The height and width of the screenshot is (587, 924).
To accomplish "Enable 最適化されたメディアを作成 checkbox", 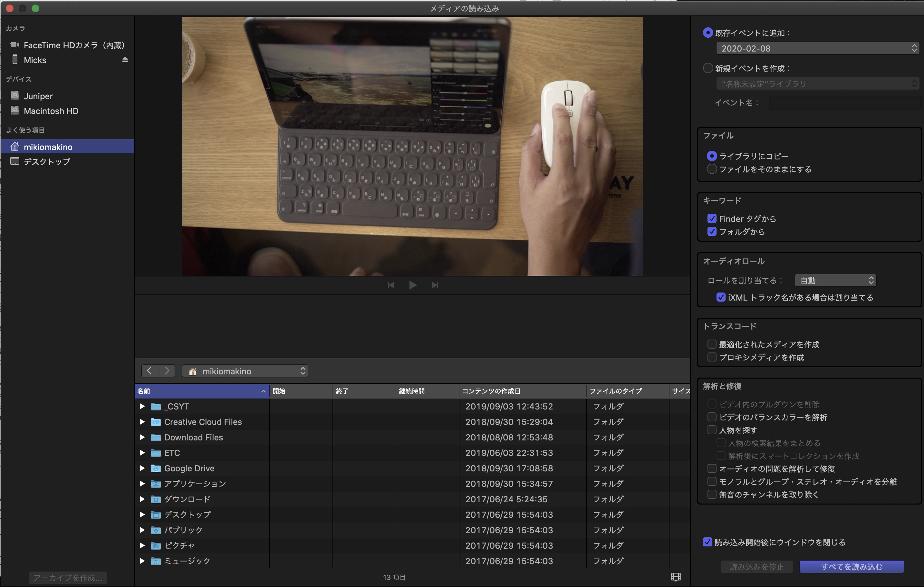I will tap(712, 344).
